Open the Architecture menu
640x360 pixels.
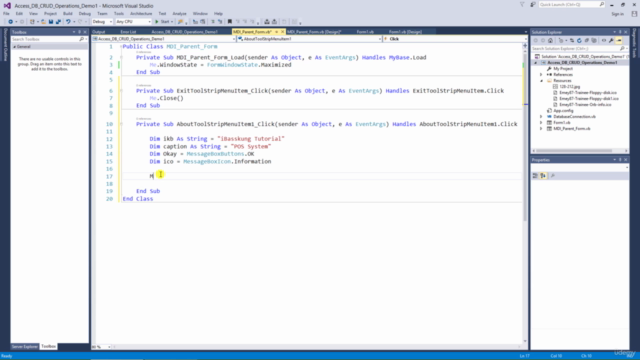(141, 13)
